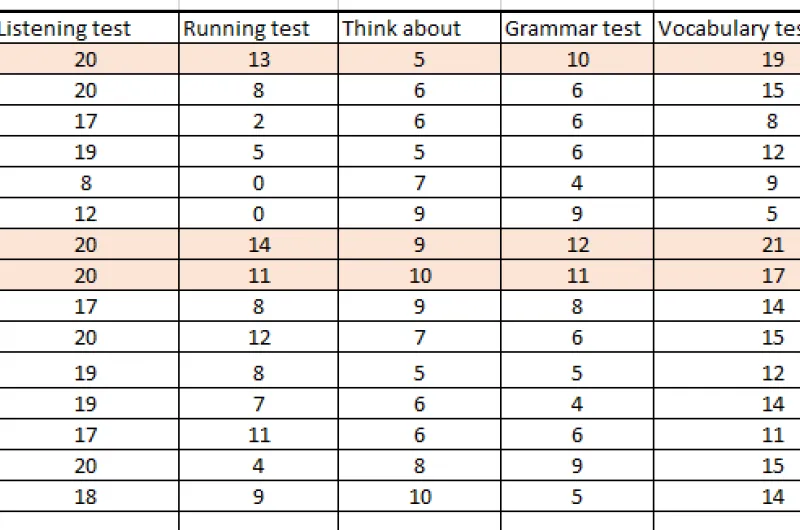The image size is (800, 530).
Task: Select the Grammar test cell showing 12
Action: pyautogui.click(x=578, y=245)
